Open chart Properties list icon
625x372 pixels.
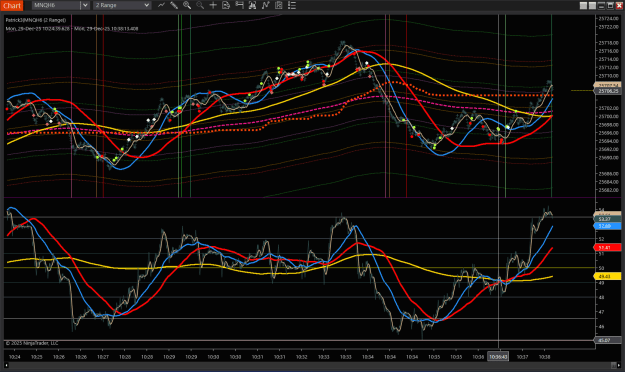click(x=292, y=5)
